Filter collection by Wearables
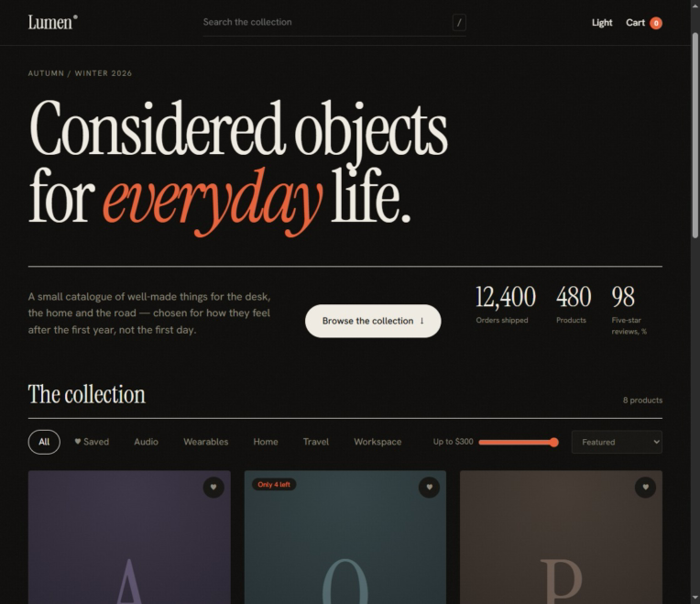Image resolution: width=700 pixels, height=604 pixels. [206, 442]
